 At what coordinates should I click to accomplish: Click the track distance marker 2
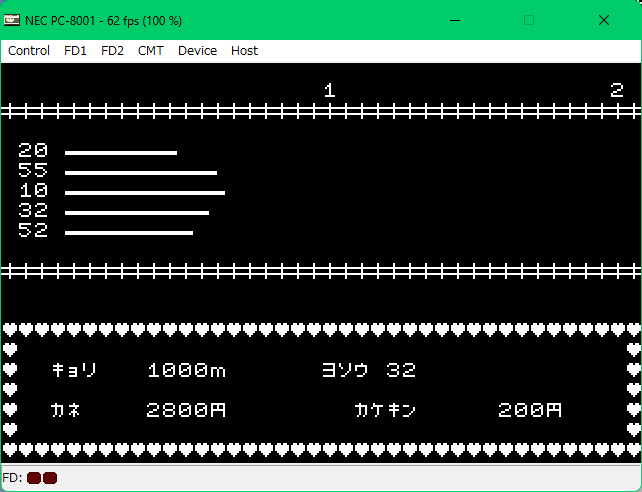[x=617, y=91]
